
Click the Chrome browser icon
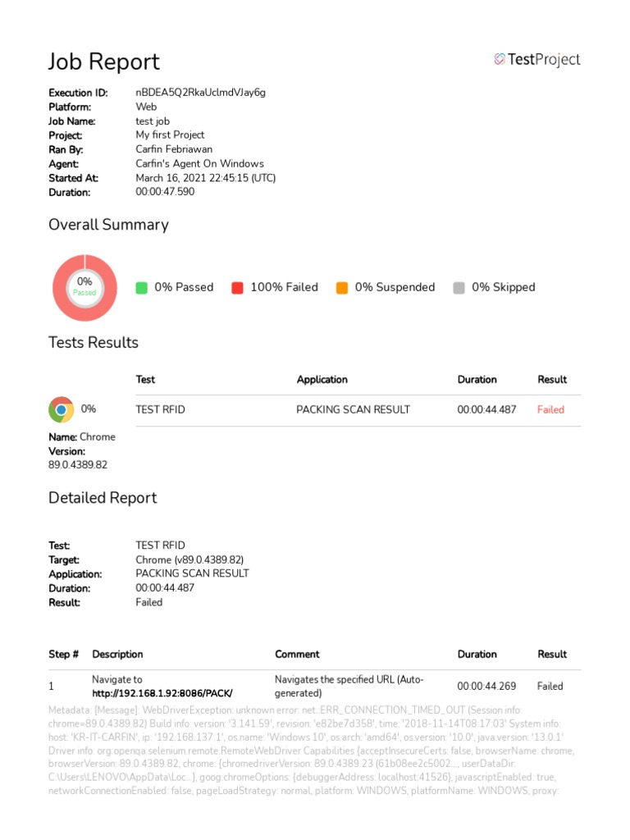tap(61, 409)
